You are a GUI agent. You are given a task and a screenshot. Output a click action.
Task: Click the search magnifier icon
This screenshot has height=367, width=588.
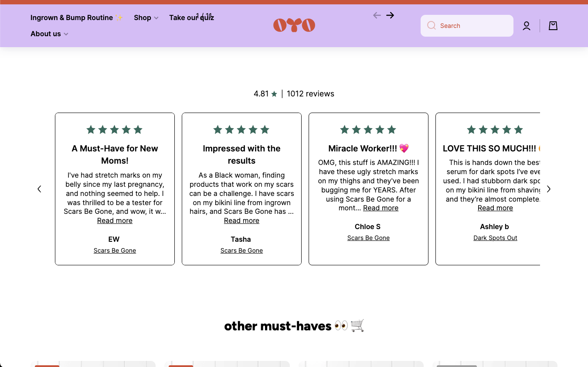(x=432, y=25)
